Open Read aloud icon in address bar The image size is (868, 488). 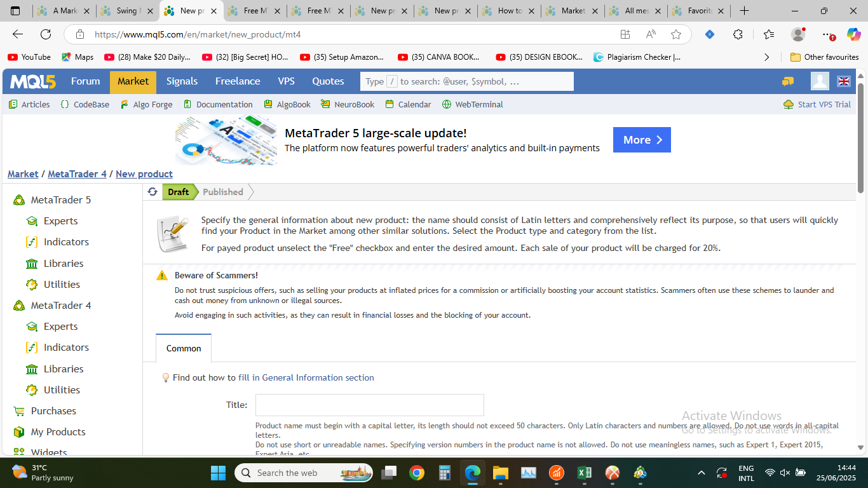click(x=651, y=34)
